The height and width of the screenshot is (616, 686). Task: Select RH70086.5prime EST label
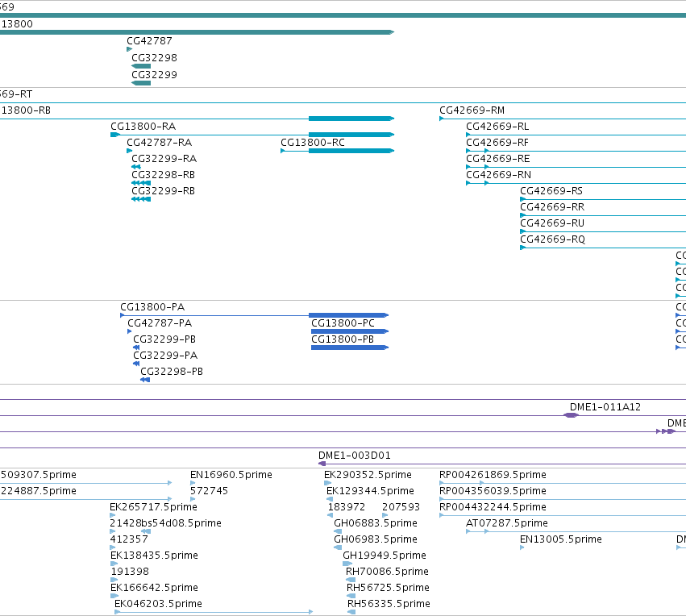[387, 572]
